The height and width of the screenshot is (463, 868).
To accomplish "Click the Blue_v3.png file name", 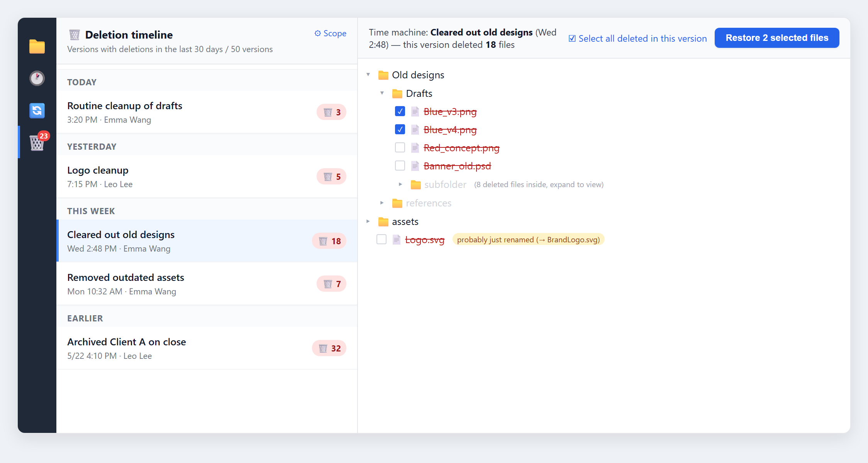I will pos(450,112).
